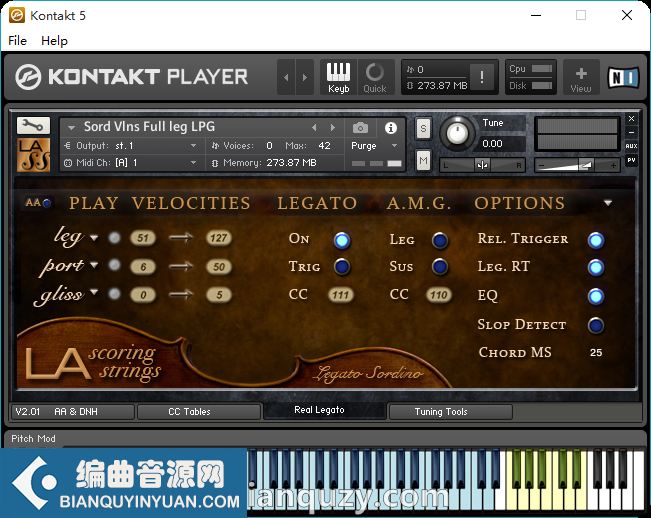Toggle the AA light indicator
The height and width of the screenshot is (518, 651).
point(47,203)
